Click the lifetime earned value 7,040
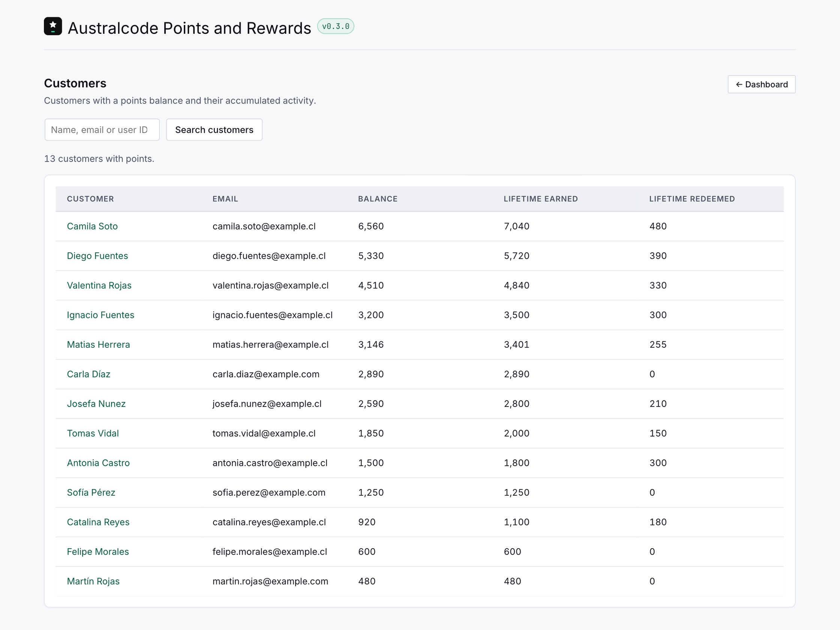This screenshot has width=840, height=630. pos(516,226)
